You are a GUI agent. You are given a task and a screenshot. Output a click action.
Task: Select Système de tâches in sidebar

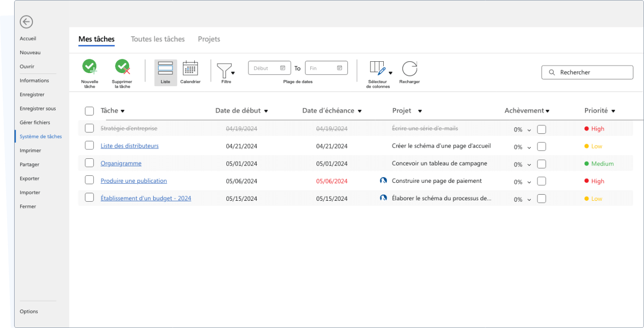41,137
